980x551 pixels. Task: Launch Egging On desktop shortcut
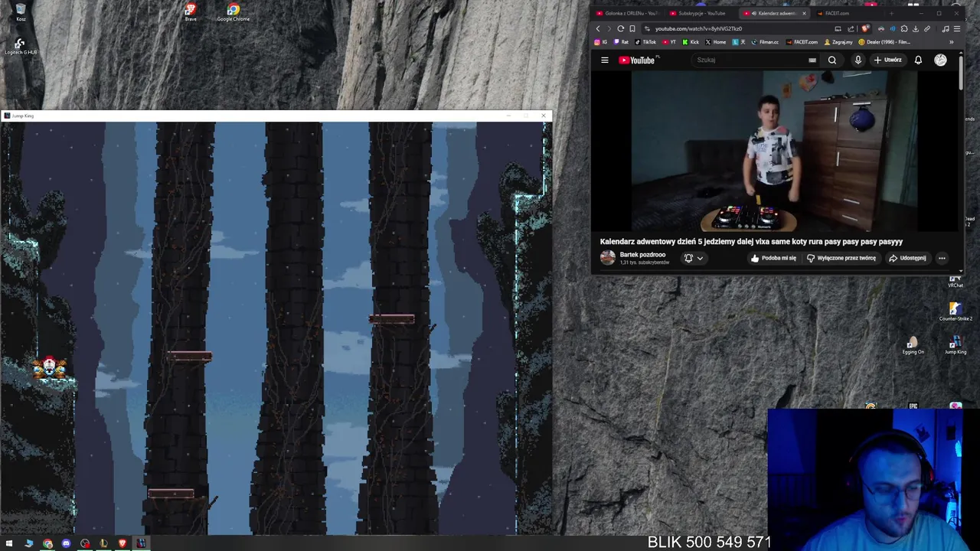913,345
